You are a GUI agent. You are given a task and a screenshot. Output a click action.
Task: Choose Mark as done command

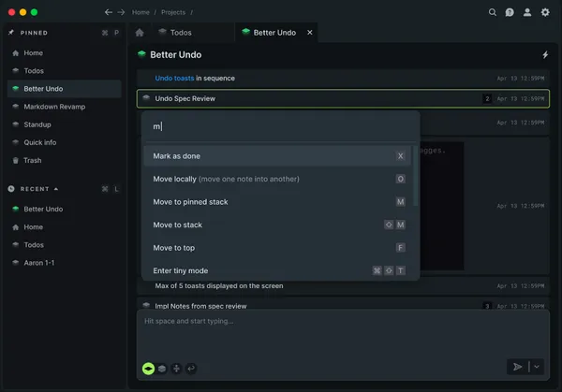[277, 156]
